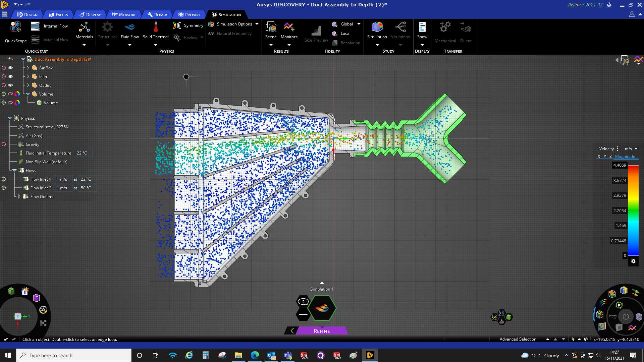644x362 pixels.
Task: Toggle visibility of Volume component
Action: [10, 94]
